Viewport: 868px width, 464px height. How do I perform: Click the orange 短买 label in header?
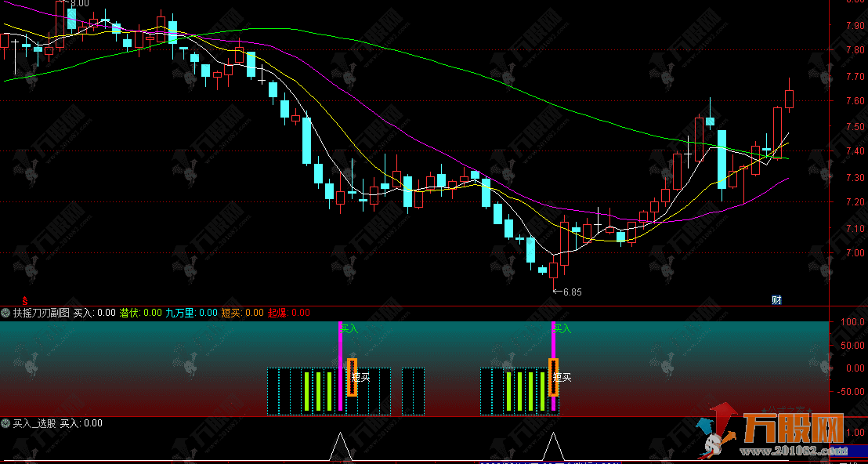pos(231,314)
